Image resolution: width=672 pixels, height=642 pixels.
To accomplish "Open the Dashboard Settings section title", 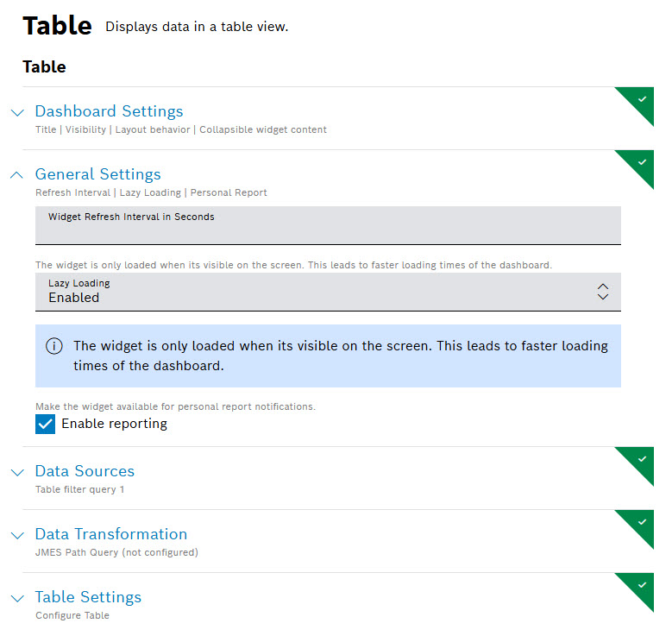I will point(109,111).
